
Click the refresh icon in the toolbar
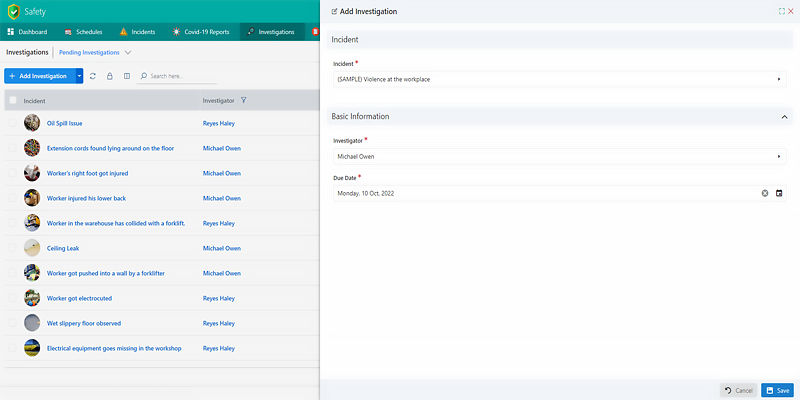tap(93, 76)
